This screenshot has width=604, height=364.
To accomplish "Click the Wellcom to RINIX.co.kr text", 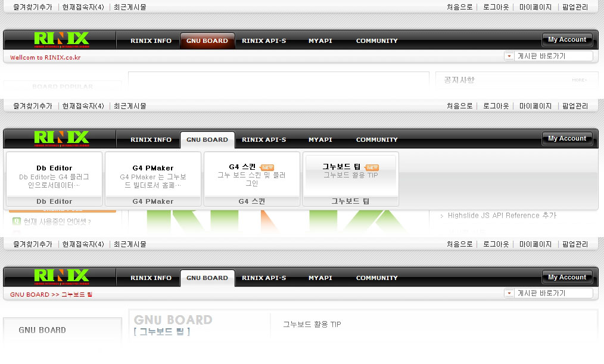I will tap(45, 58).
